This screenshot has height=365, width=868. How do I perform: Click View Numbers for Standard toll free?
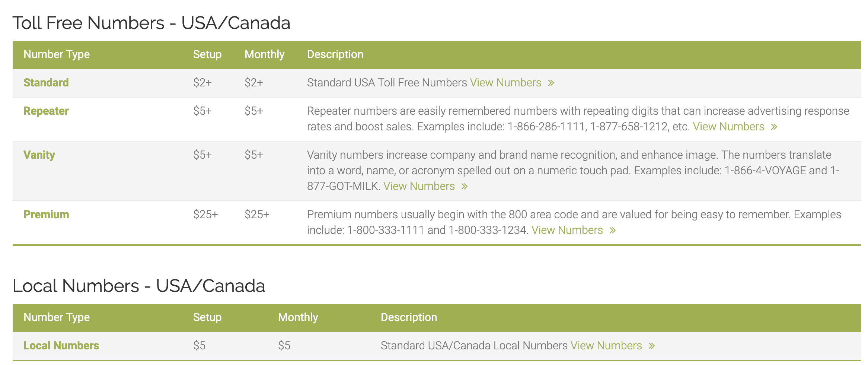pyautogui.click(x=505, y=83)
